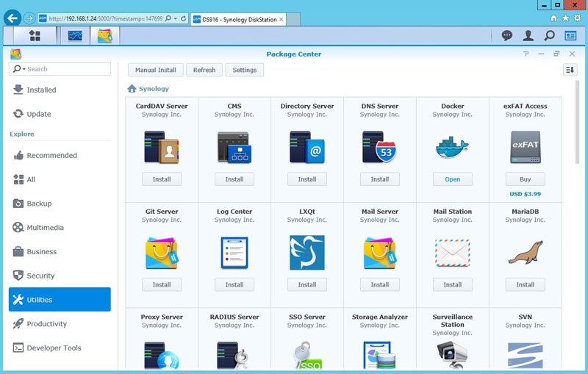Click the Storage Analyzer package icon
The image size is (588, 374).
(x=379, y=355)
